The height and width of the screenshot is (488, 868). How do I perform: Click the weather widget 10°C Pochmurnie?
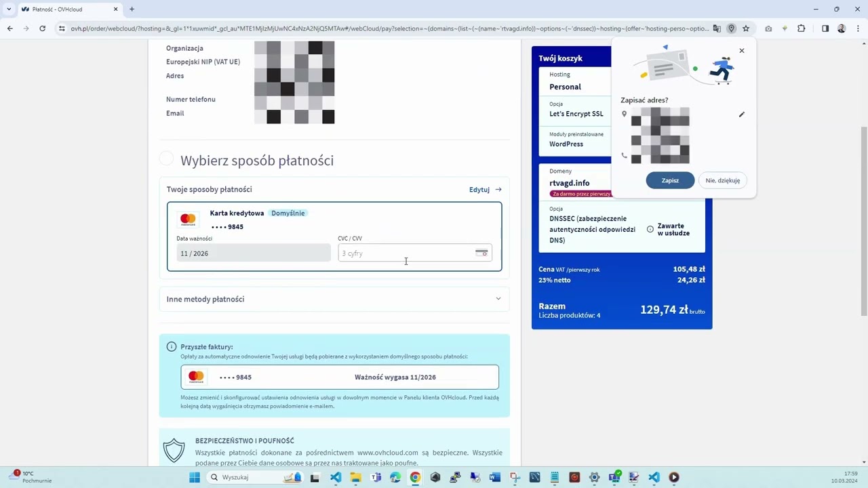tap(31, 477)
